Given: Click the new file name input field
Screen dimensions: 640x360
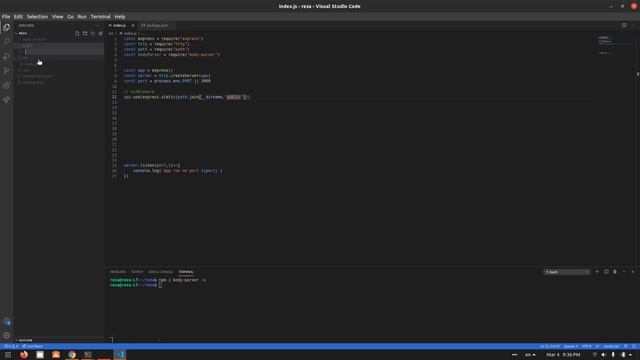Looking at the screenshot, I should coord(63,52).
